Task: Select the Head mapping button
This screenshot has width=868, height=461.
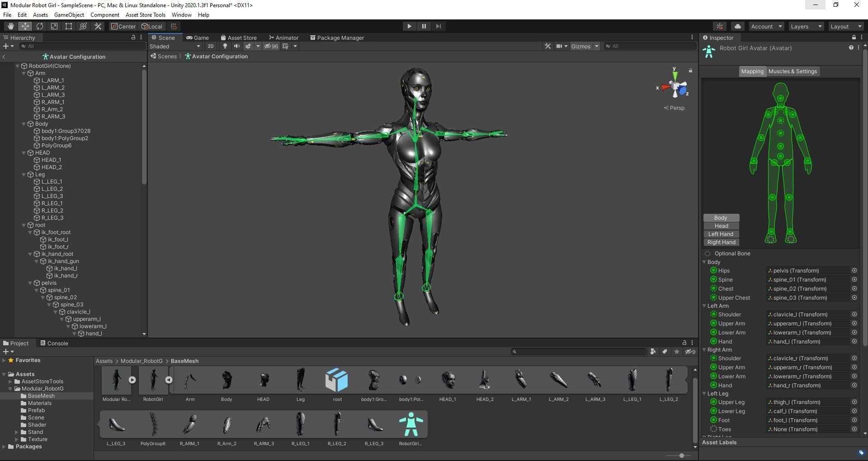Action: tap(721, 226)
